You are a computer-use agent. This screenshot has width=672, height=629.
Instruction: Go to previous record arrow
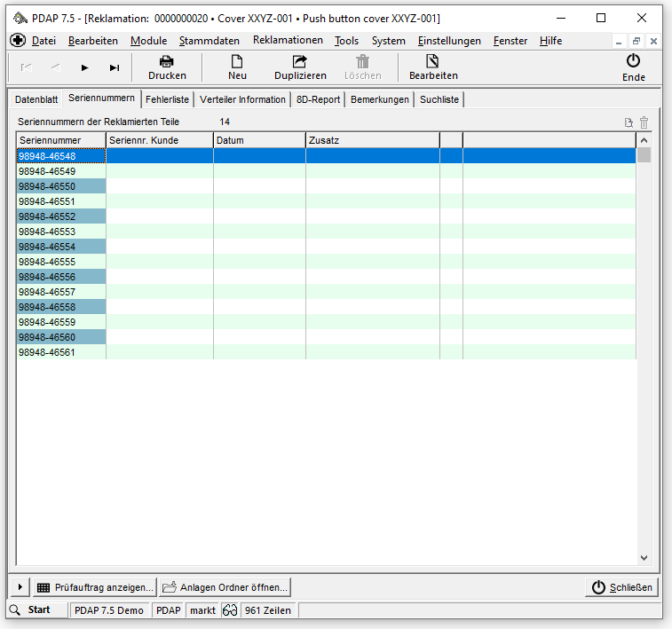click(x=56, y=67)
